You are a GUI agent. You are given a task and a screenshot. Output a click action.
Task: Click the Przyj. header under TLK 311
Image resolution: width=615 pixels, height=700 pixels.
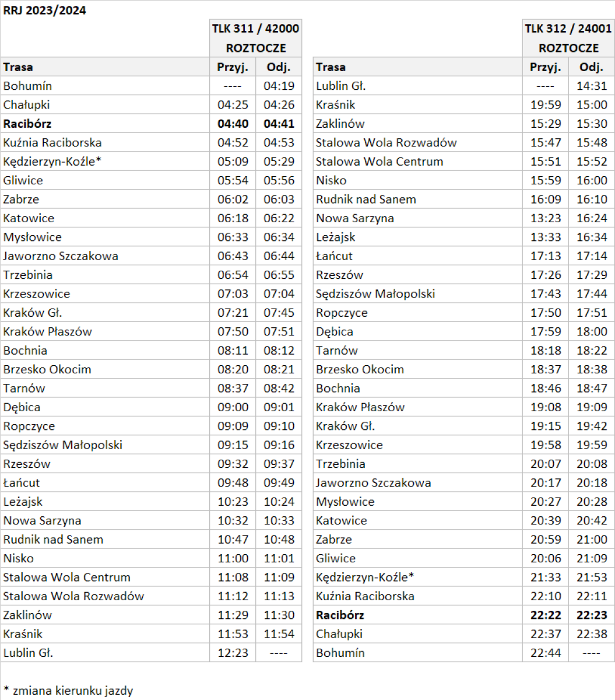tap(233, 67)
